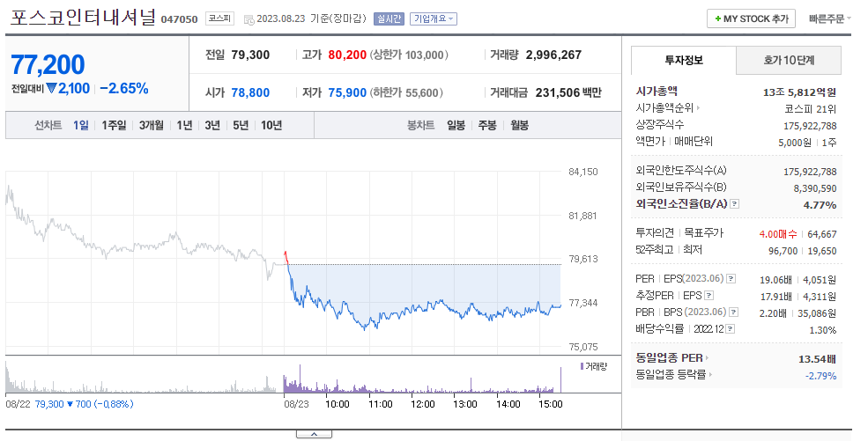
Task: Open help icon beside 외국인소진율(B/A)
Action: point(735,204)
